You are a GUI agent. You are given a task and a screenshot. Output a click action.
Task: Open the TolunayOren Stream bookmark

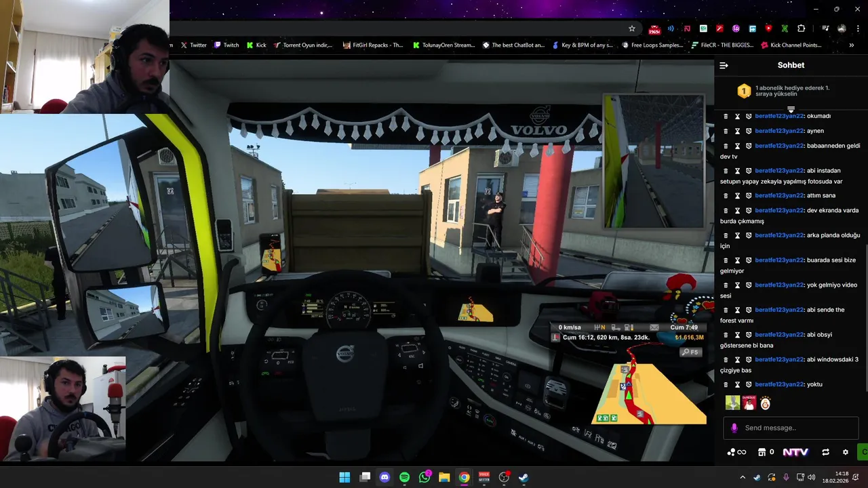click(x=444, y=45)
